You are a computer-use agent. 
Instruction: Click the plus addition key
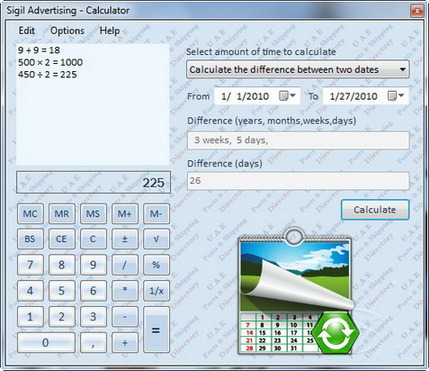pyautogui.click(x=125, y=342)
